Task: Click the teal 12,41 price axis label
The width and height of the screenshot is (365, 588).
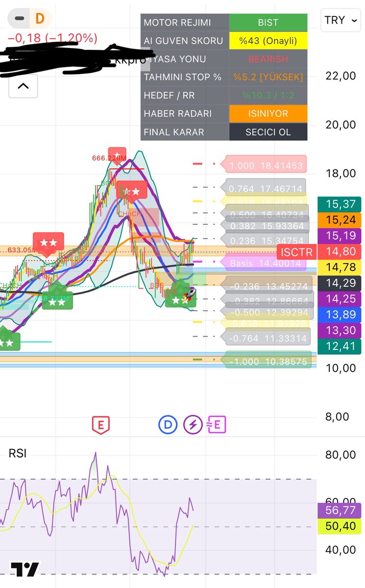Action: coord(340,346)
